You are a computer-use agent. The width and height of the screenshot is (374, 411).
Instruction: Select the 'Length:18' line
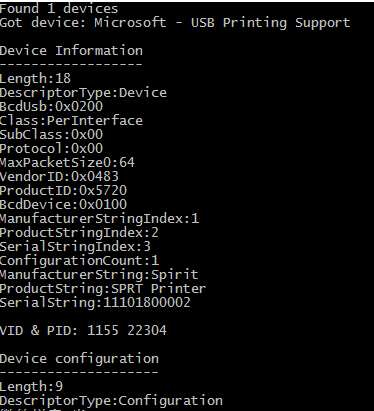pyautogui.click(x=35, y=79)
